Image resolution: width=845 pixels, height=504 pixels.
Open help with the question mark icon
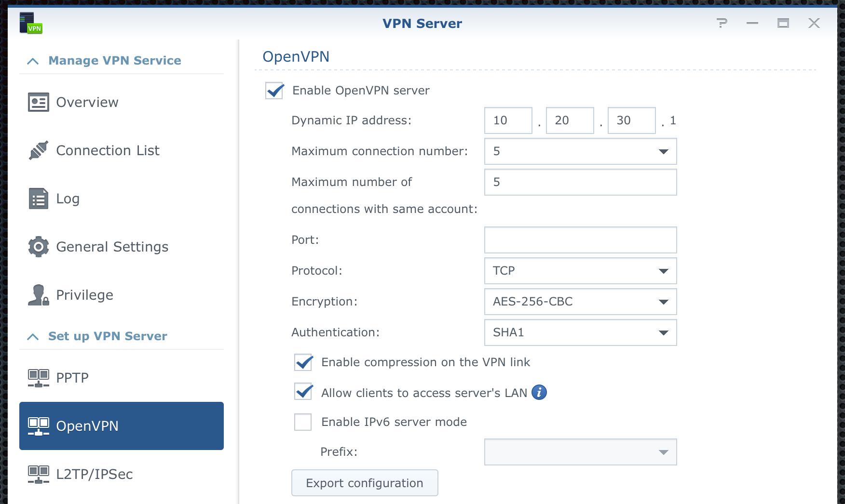click(722, 23)
